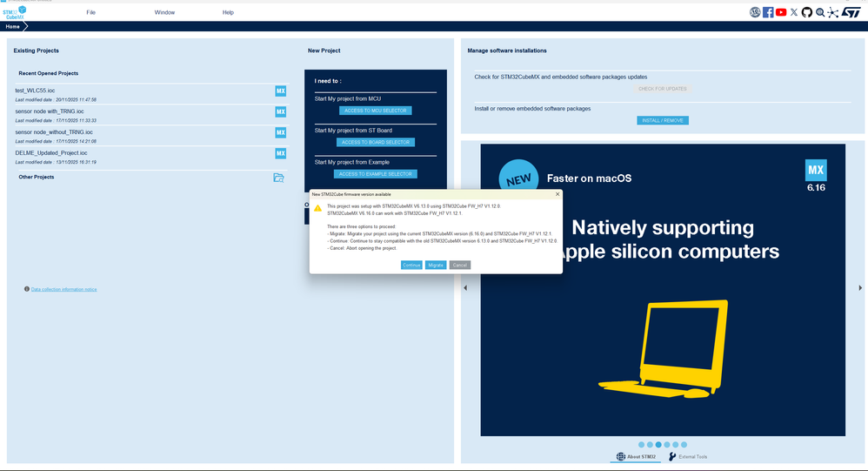Open the Window menu
The width and height of the screenshot is (868, 471).
point(164,12)
